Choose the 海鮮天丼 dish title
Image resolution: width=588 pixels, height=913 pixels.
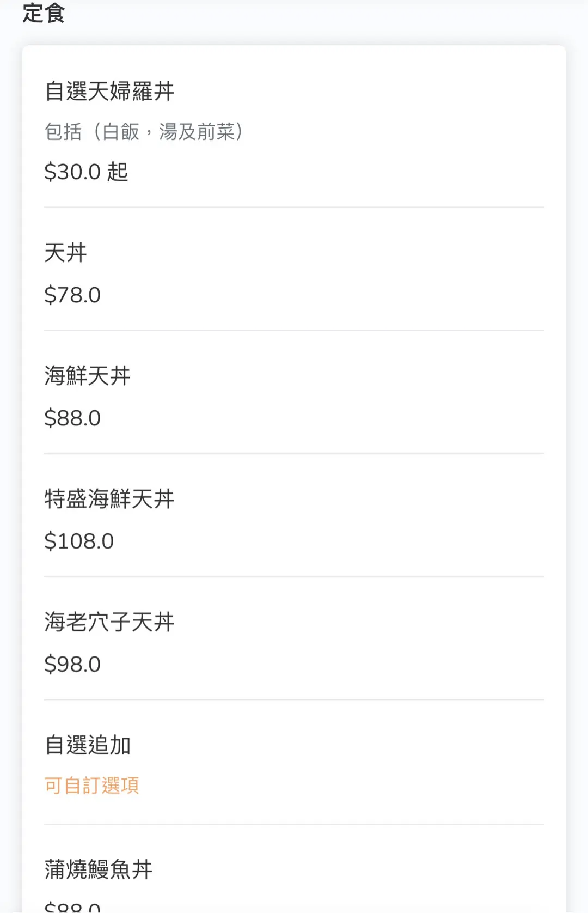point(87,376)
